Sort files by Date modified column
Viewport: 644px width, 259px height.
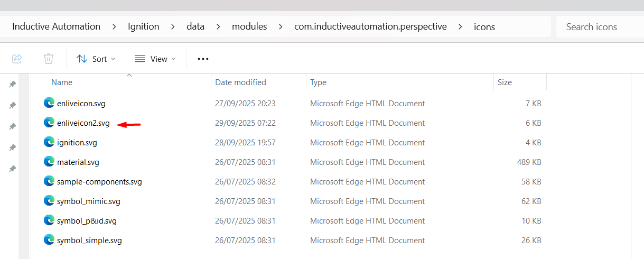coord(240,82)
